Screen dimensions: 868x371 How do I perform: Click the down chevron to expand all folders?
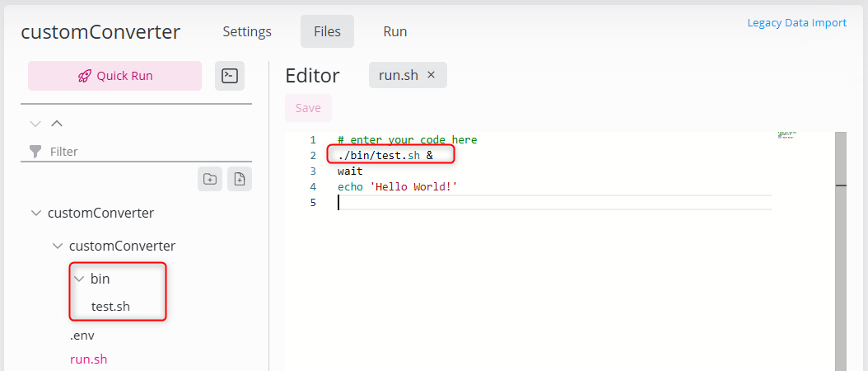35,124
